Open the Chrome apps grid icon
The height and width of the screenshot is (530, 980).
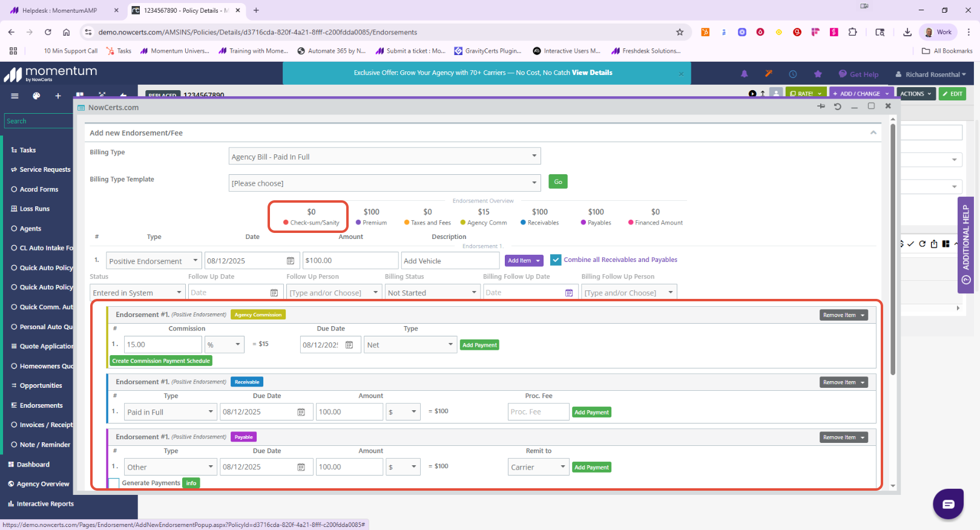click(x=13, y=51)
